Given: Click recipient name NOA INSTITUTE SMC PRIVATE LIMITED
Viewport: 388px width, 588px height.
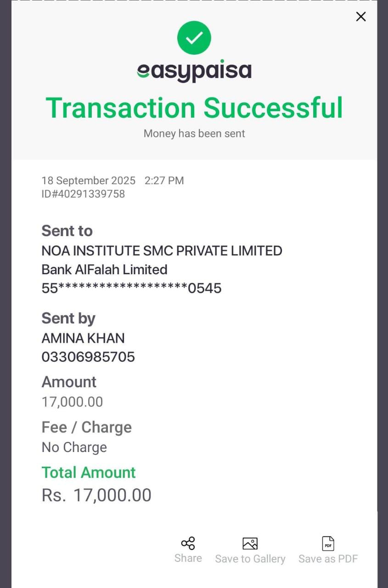Looking at the screenshot, I should [162, 251].
